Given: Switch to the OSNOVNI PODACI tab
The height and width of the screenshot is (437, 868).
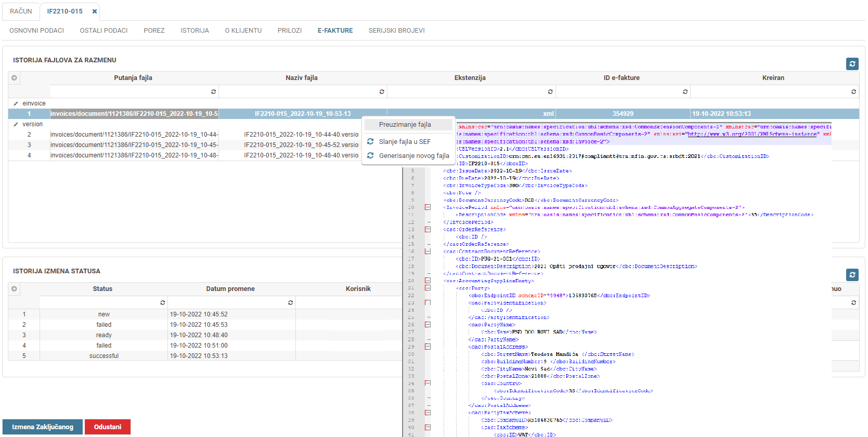Looking at the screenshot, I should point(36,31).
